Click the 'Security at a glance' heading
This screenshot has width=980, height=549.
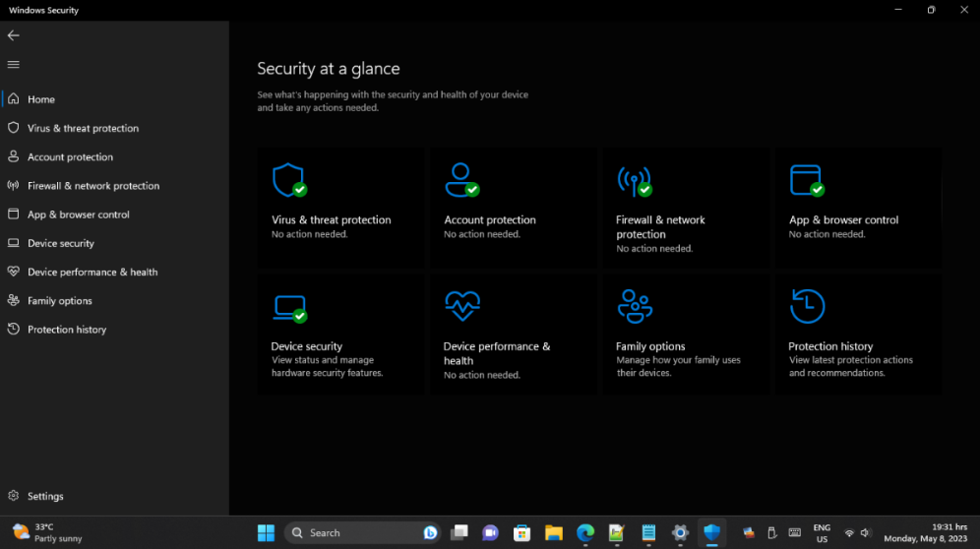coord(328,69)
